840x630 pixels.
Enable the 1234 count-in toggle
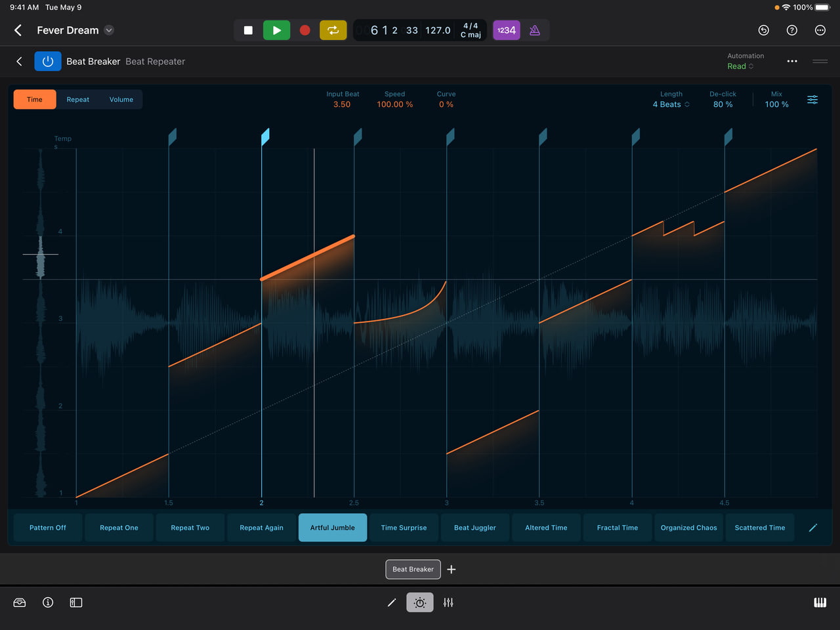(x=506, y=30)
